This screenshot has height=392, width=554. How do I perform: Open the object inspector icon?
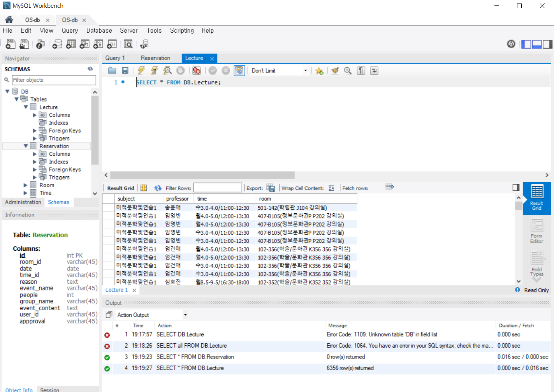click(x=40, y=44)
